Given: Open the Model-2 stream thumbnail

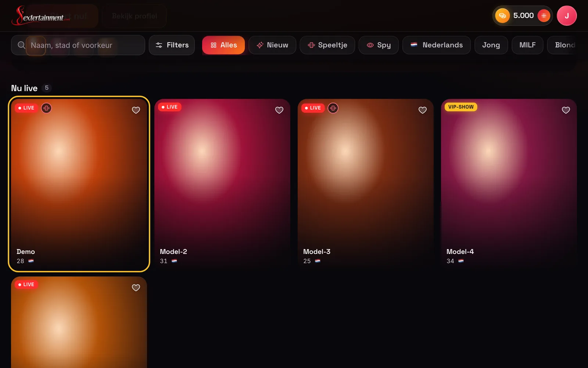Looking at the screenshot, I should pyautogui.click(x=222, y=184).
